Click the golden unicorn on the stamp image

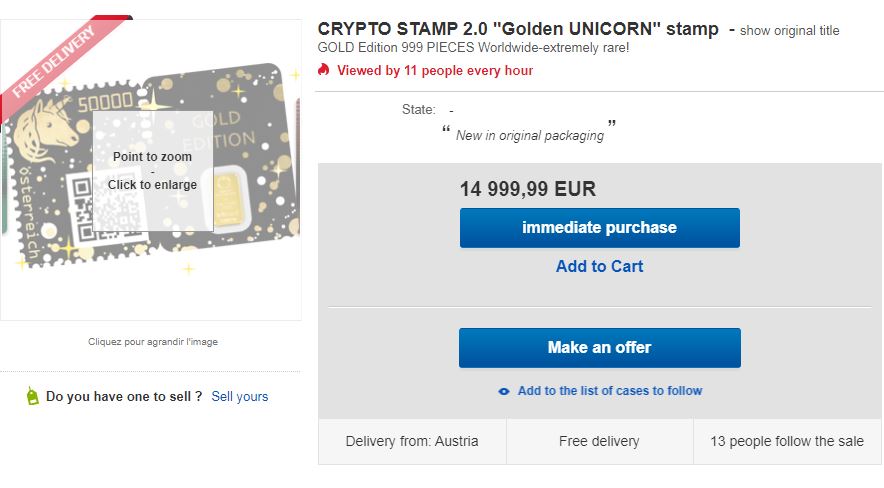[50, 127]
